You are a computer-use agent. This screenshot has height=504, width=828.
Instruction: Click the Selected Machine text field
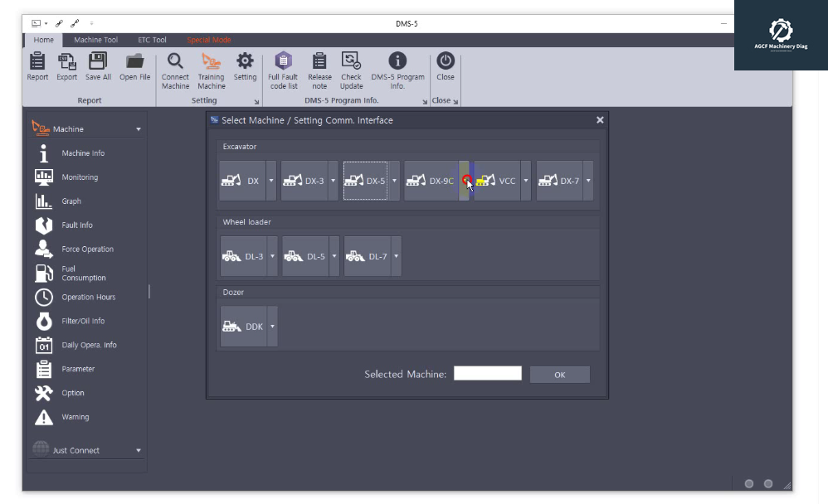click(488, 374)
